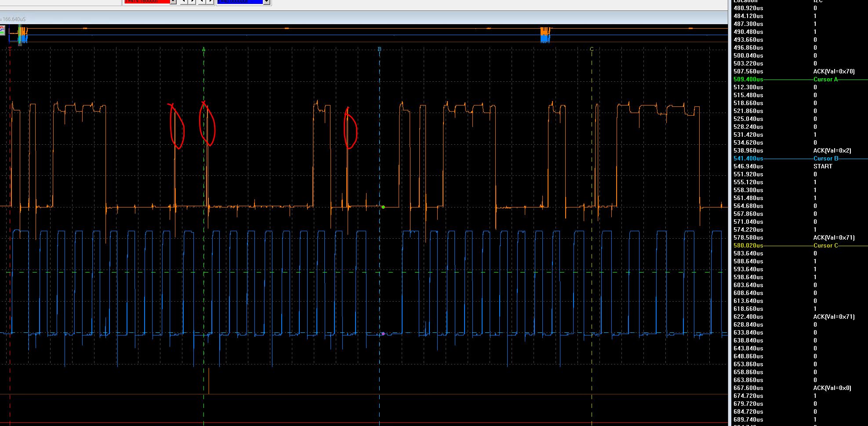The height and width of the screenshot is (426, 868).
Task: Click the purple sample dot on the SCL trace
Action: click(x=383, y=333)
